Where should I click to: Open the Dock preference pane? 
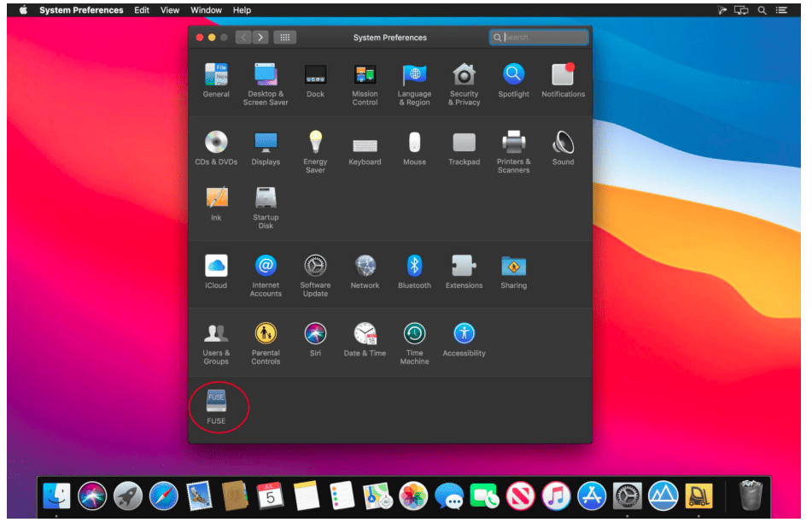tap(315, 80)
